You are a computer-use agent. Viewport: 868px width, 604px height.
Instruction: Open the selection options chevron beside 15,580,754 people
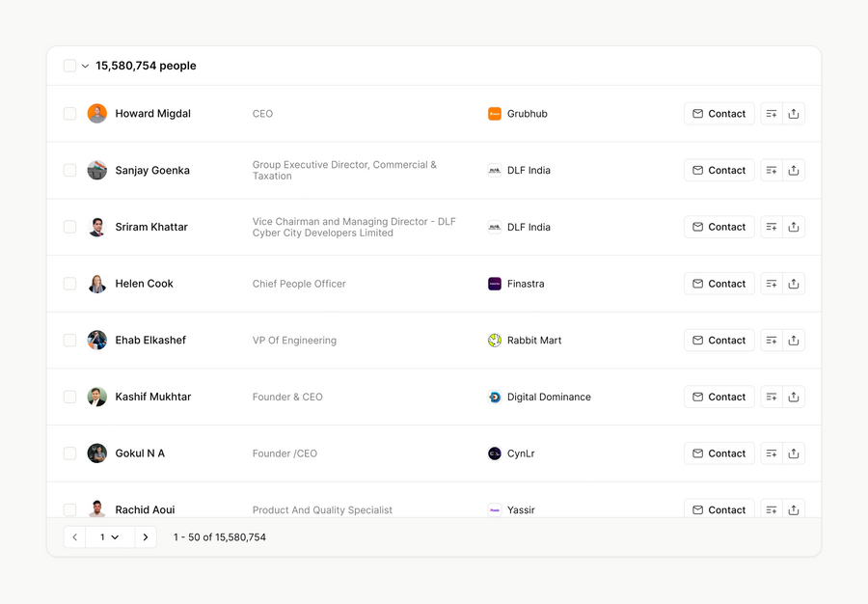(x=83, y=66)
